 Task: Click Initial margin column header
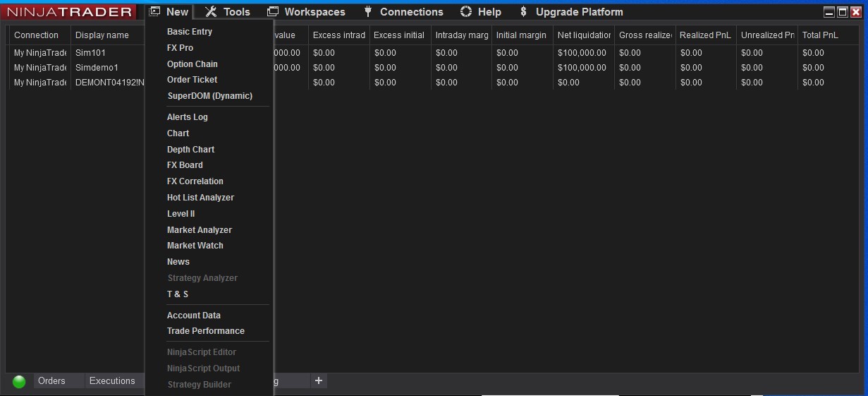[522, 35]
